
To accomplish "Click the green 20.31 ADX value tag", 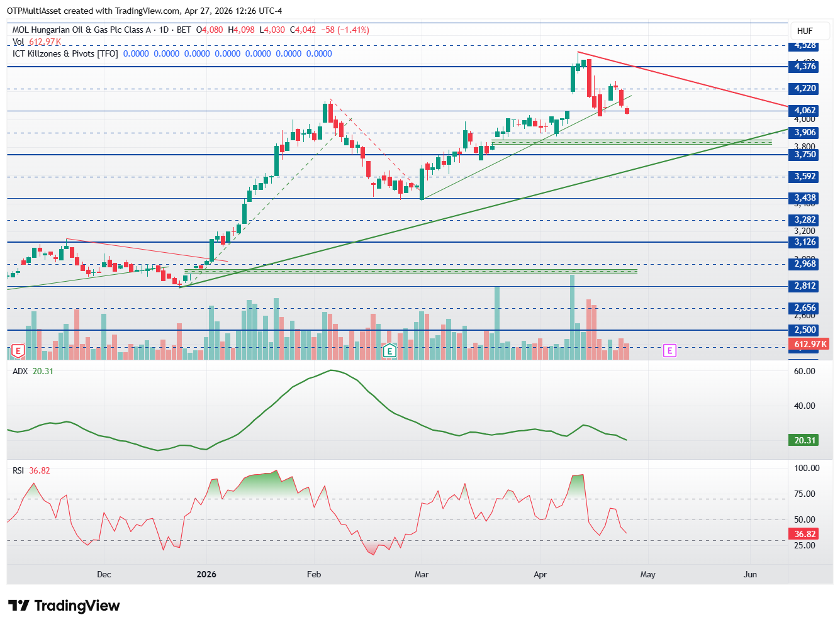I will click(x=804, y=440).
